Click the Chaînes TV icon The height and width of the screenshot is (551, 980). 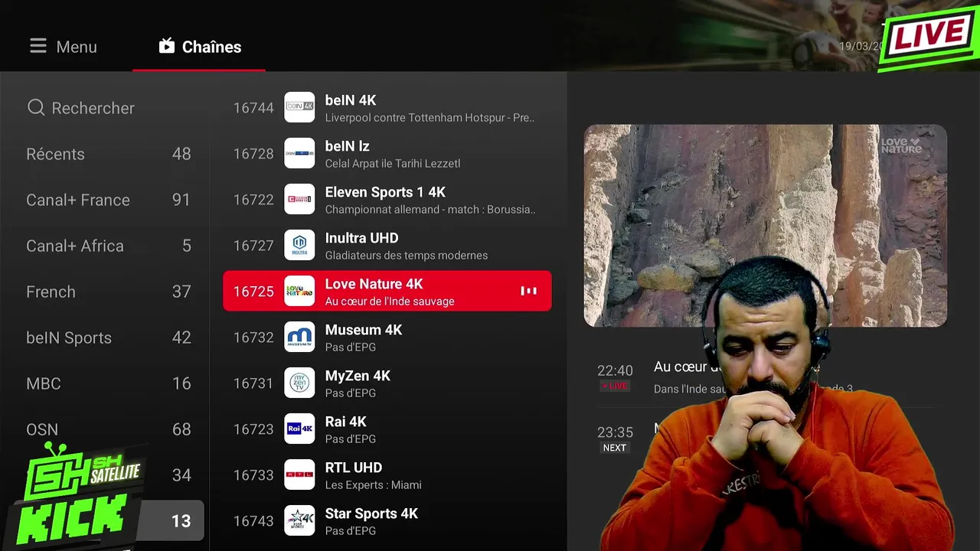(x=167, y=46)
